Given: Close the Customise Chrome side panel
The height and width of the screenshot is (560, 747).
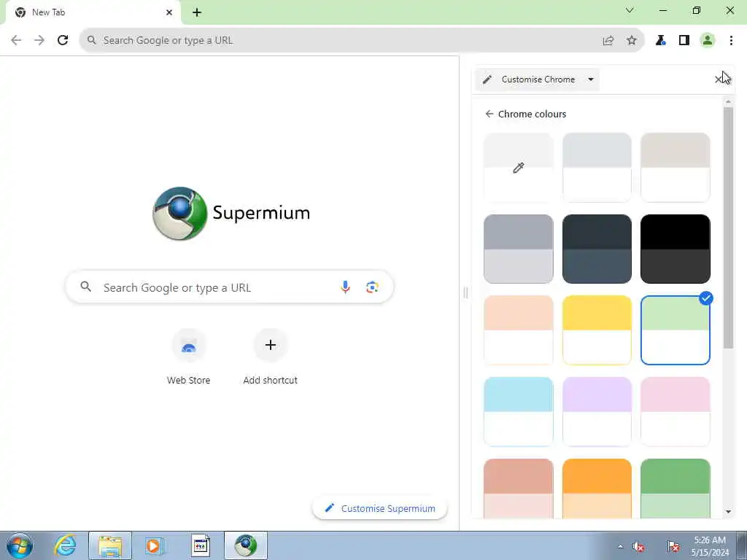Looking at the screenshot, I should coord(719,79).
